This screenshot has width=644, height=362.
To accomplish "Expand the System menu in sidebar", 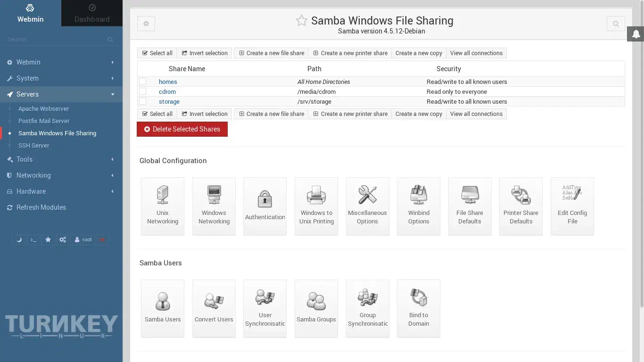I will coord(61,78).
